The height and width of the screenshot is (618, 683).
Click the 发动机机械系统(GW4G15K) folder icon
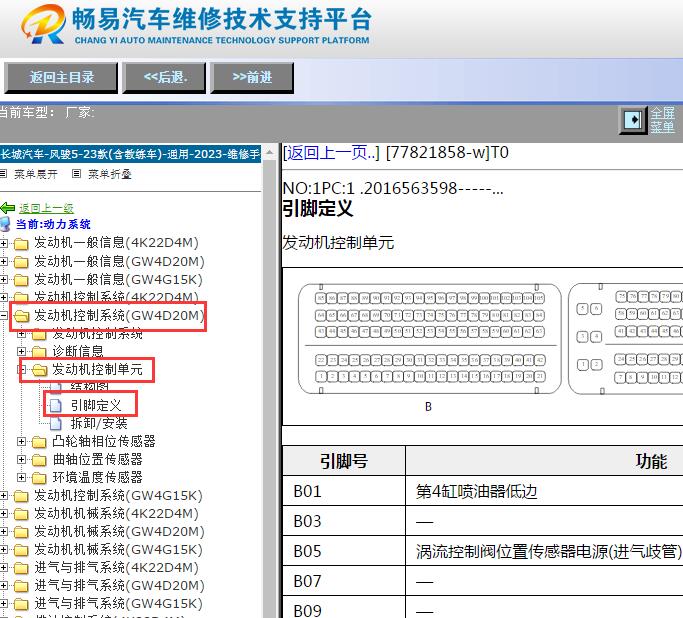coord(21,550)
